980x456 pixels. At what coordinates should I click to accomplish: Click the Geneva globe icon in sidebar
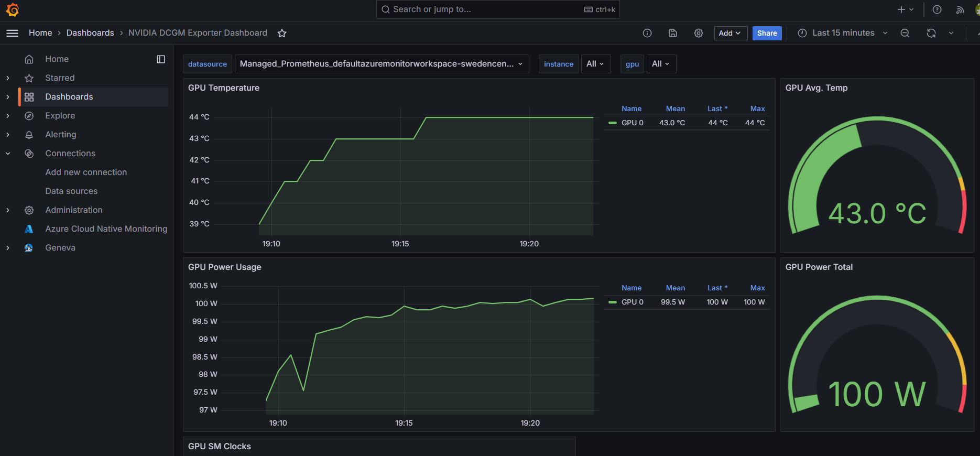(x=29, y=248)
